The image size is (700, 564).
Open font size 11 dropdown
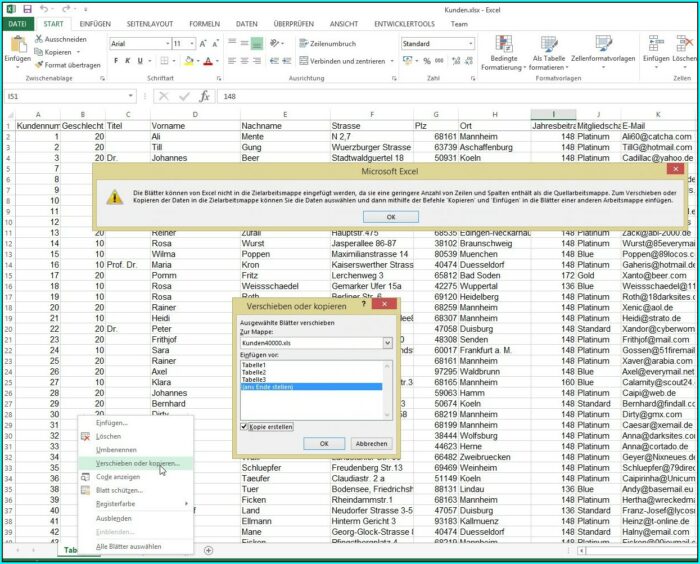(192, 44)
